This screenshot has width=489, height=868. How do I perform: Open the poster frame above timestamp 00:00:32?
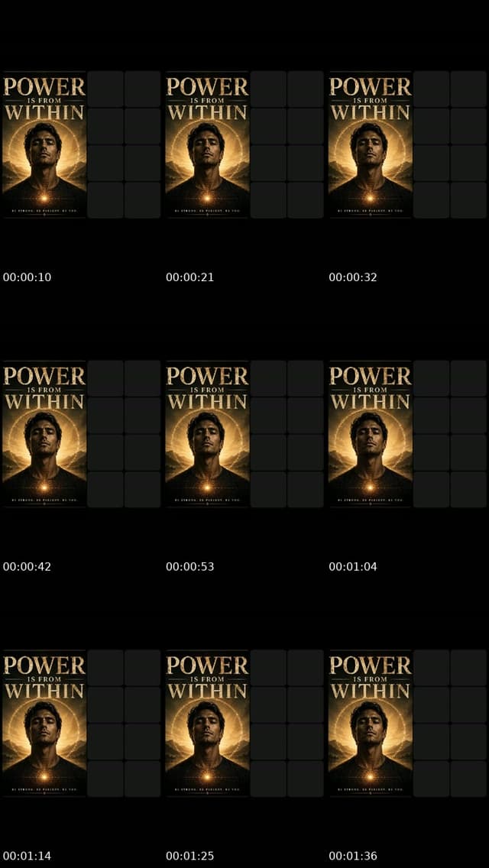point(370,144)
